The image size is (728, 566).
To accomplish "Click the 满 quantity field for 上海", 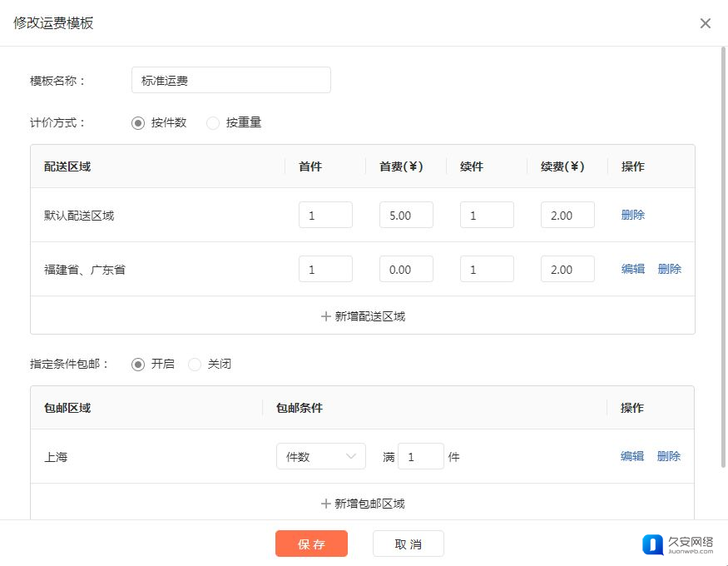I will (x=420, y=456).
